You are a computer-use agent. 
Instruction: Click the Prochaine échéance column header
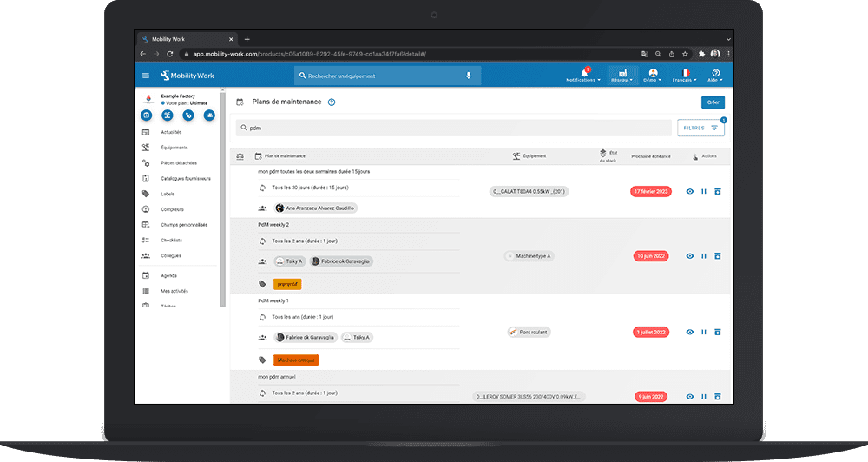(650, 157)
